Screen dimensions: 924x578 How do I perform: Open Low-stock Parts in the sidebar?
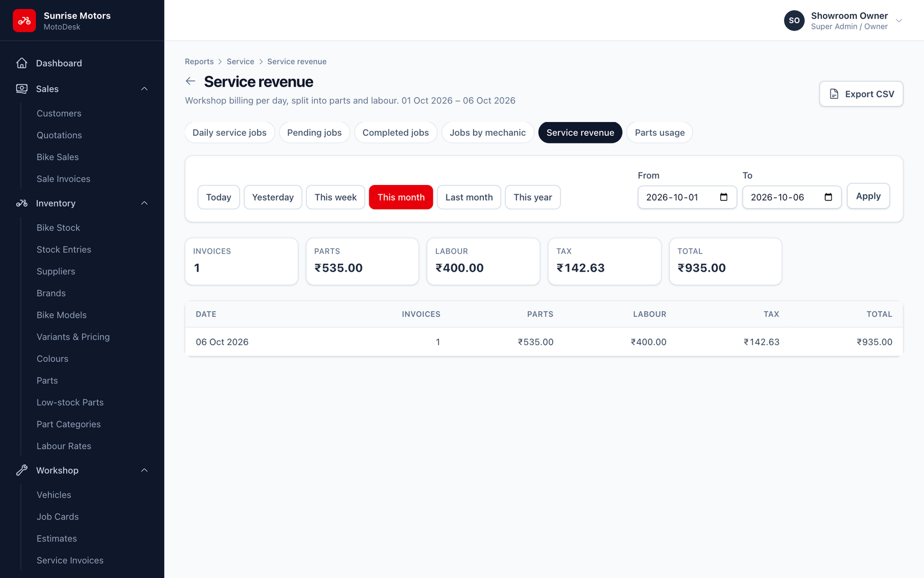click(x=70, y=402)
